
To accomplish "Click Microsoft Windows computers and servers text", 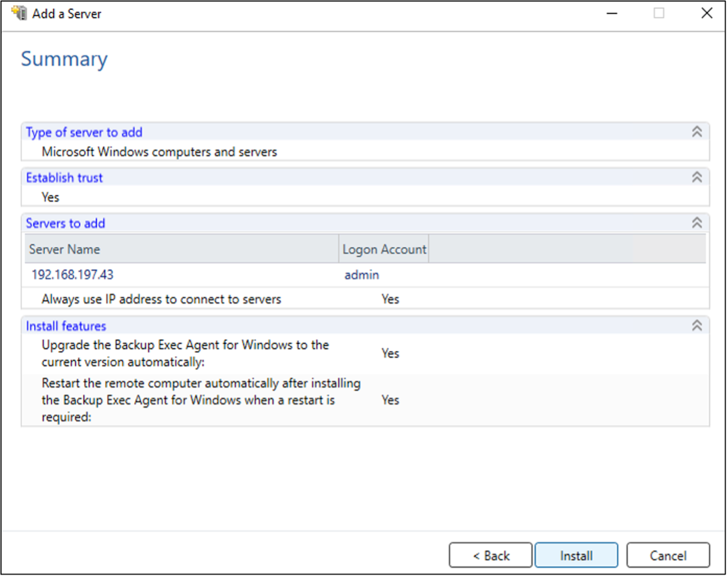I will coord(159,152).
